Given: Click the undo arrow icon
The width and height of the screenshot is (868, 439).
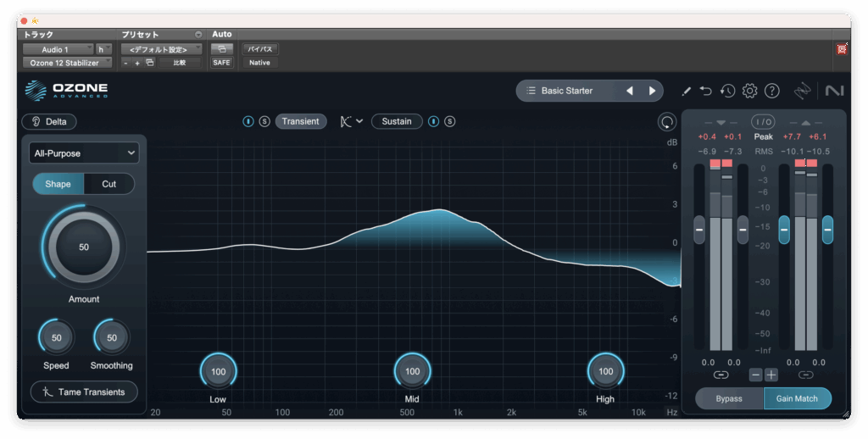Looking at the screenshot, I should 706,91.
